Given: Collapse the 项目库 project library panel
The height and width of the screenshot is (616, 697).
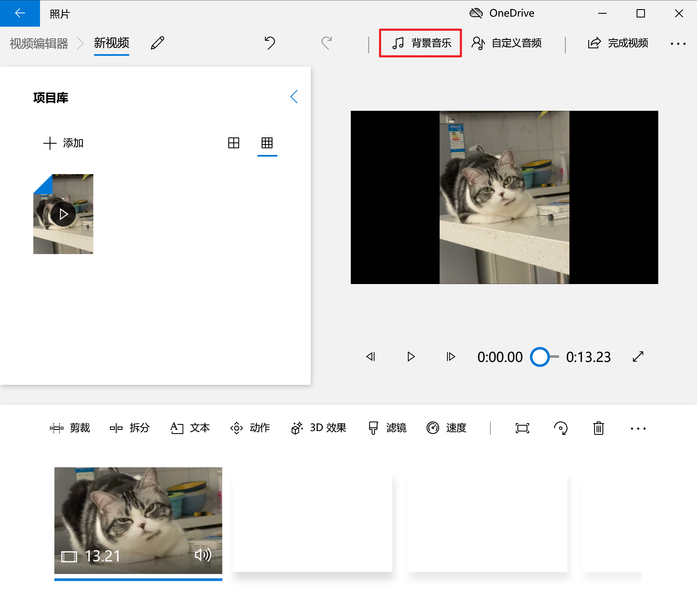Looking at the screenshot, I should [x=294, y=97].
